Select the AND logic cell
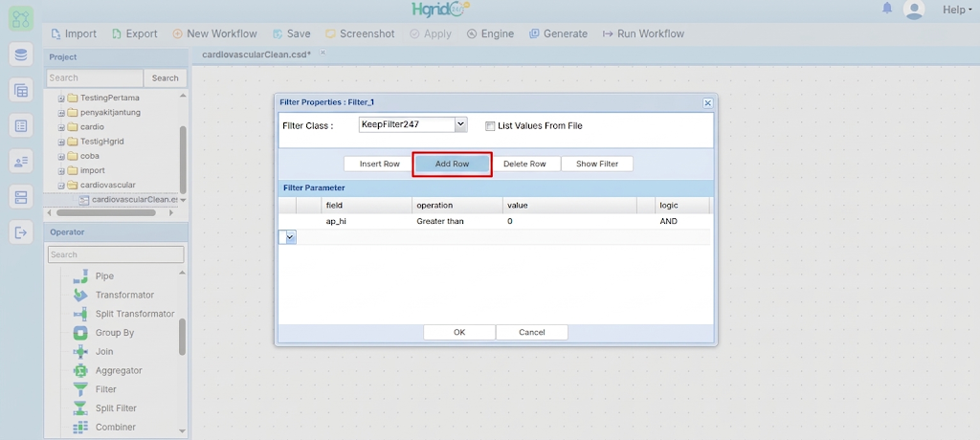This screenshot has height=440, width=980. pos(681,221)
